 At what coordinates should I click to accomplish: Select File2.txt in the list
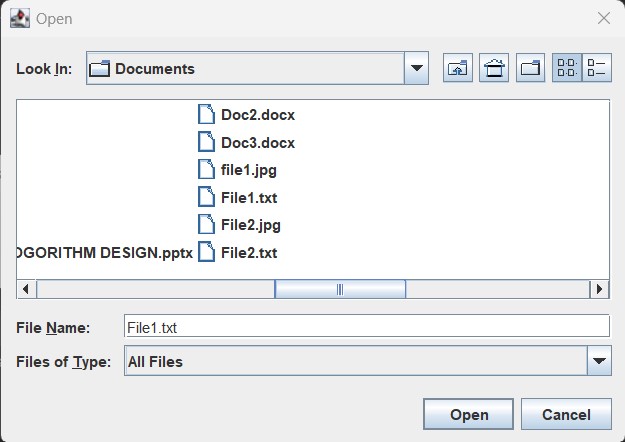(x=238, y=252)
